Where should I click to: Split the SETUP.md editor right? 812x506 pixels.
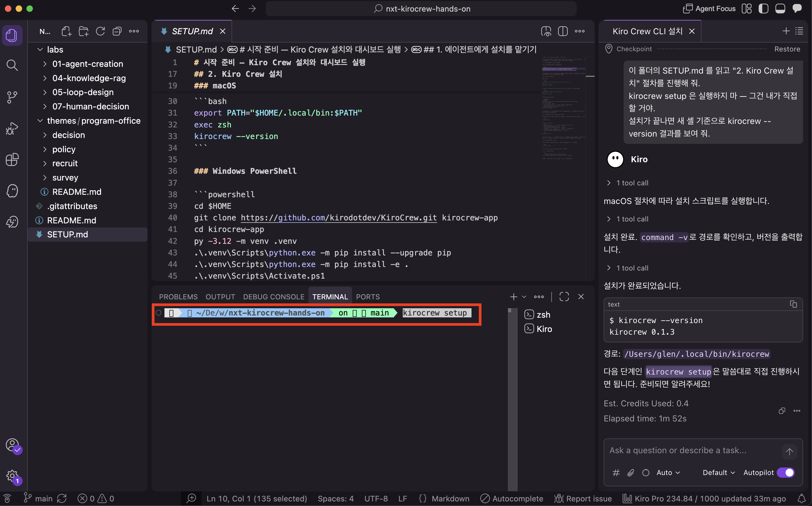[x=563, y=31]
